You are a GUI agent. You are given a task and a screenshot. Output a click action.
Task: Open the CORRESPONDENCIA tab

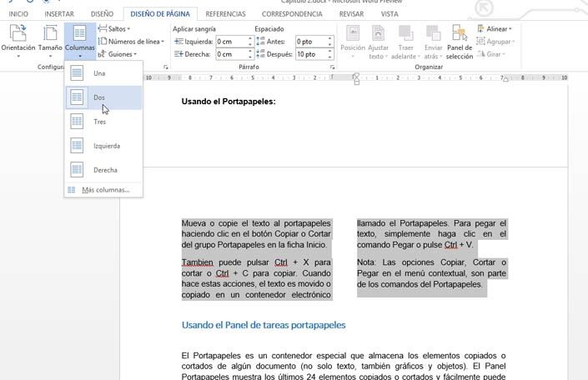click(292, 14)
